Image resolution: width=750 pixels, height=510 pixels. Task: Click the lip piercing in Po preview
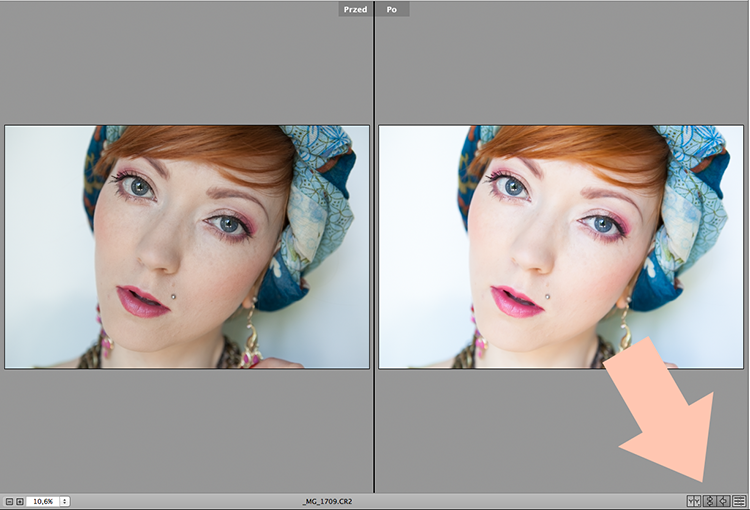click(x=547, y=297)
